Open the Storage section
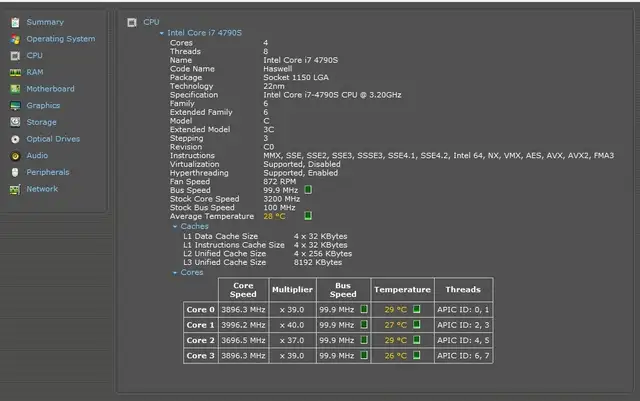Screen dimensions: 640x401 42,122
